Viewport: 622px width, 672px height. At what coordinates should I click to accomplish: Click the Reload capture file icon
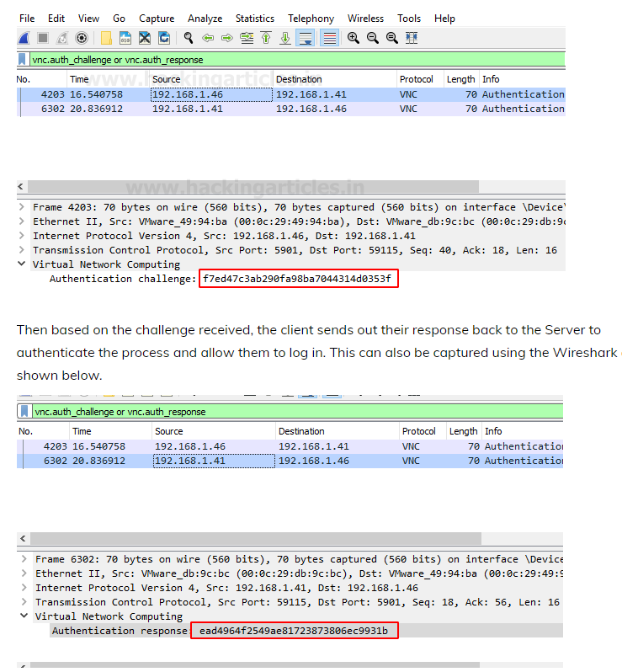[164, 38]
